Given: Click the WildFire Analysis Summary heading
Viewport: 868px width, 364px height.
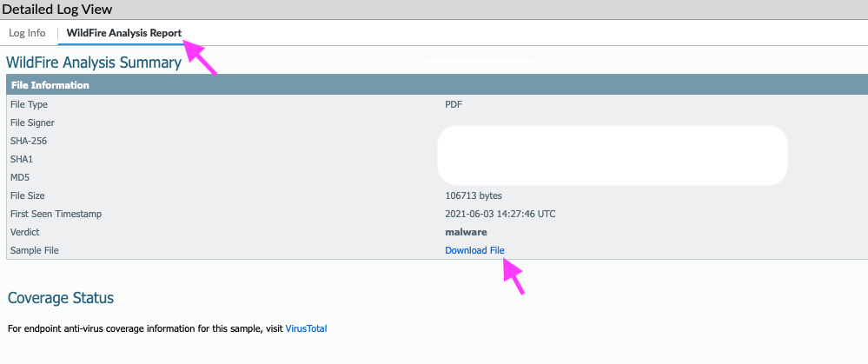Looking at the screenshot, I should coord(94,63).
